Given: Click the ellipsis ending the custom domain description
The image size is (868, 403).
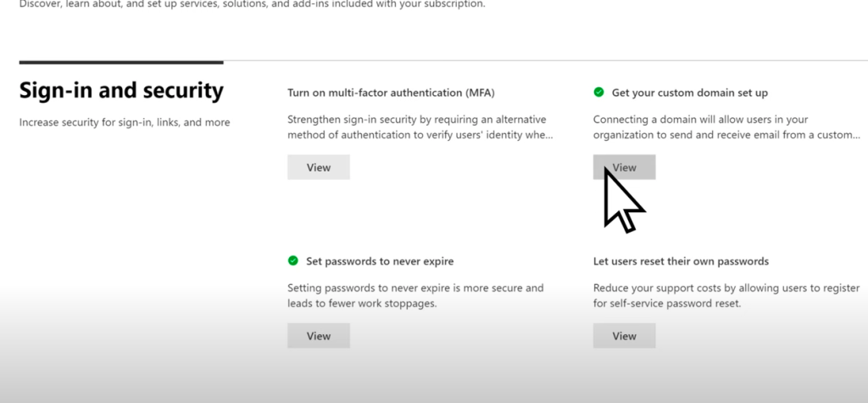Looking at the screenshot, I should click(x=856, y=136).
